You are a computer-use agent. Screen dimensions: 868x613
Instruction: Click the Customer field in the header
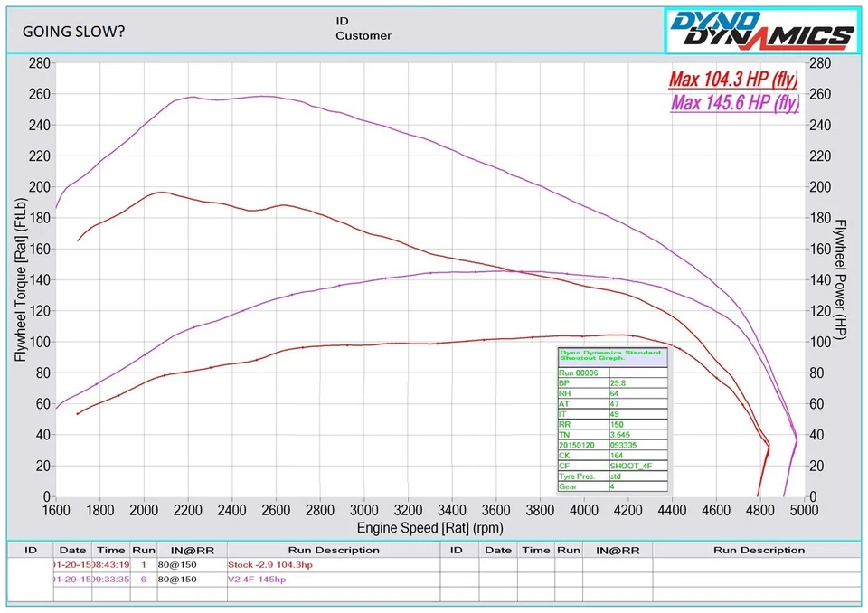coord(363,36)
